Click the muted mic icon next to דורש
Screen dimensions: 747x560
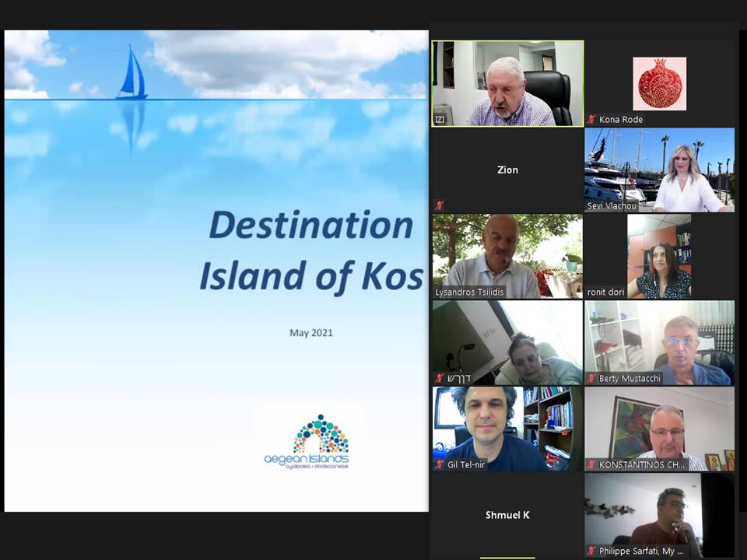coord(440,379)
